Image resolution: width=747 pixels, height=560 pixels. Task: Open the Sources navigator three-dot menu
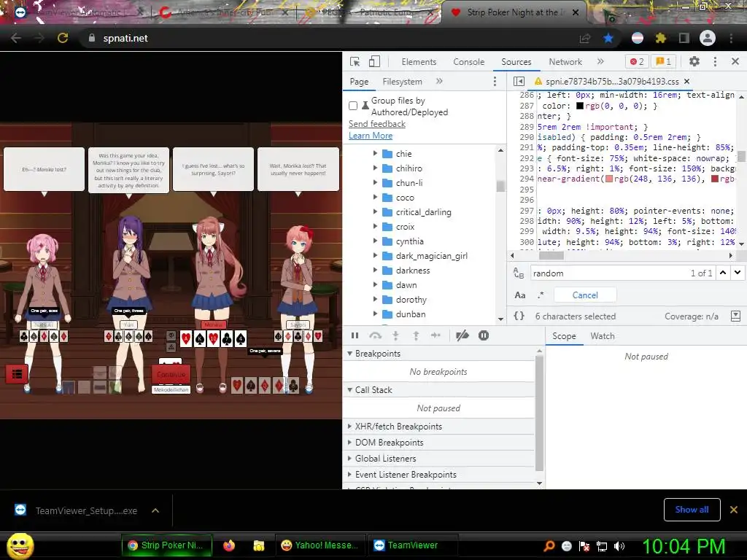pos(495,82)
